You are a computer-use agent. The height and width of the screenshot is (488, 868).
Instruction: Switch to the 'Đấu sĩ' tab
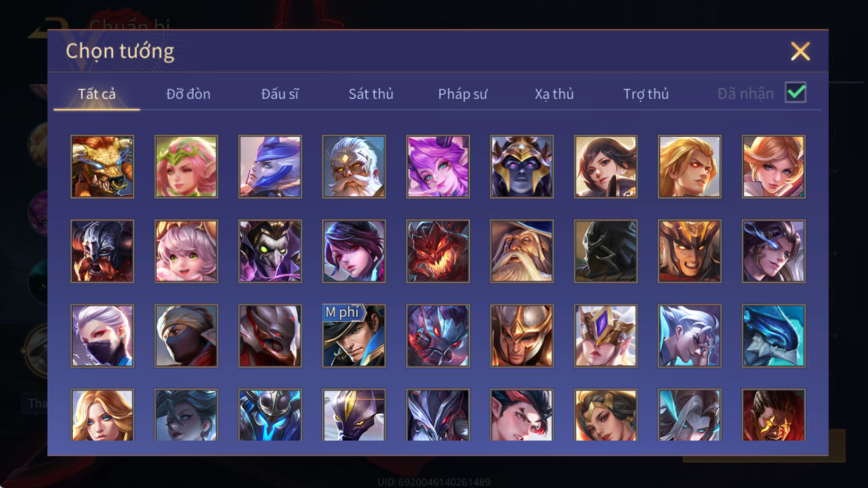pyautogui.click(x=280, y=94)
